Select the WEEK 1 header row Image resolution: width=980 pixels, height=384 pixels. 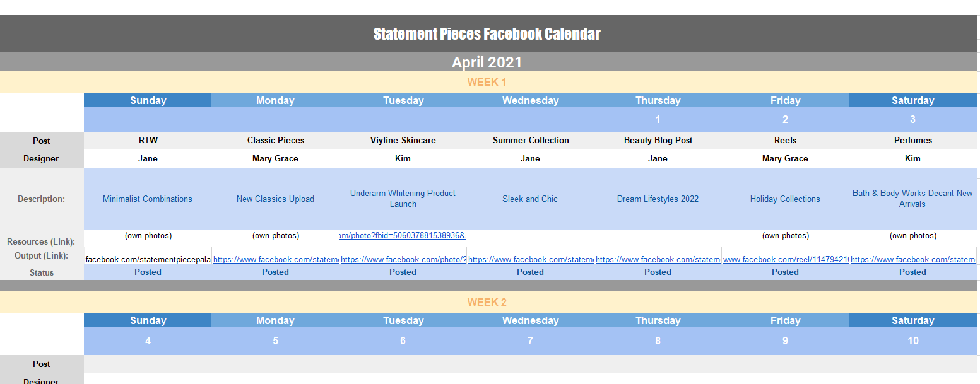click(487, 82)
